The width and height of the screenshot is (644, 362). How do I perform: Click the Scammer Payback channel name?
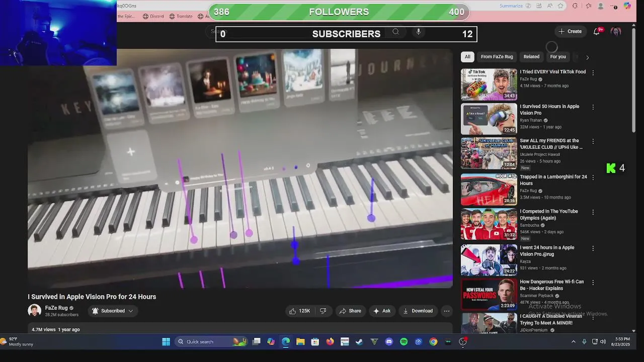[536, 296]
